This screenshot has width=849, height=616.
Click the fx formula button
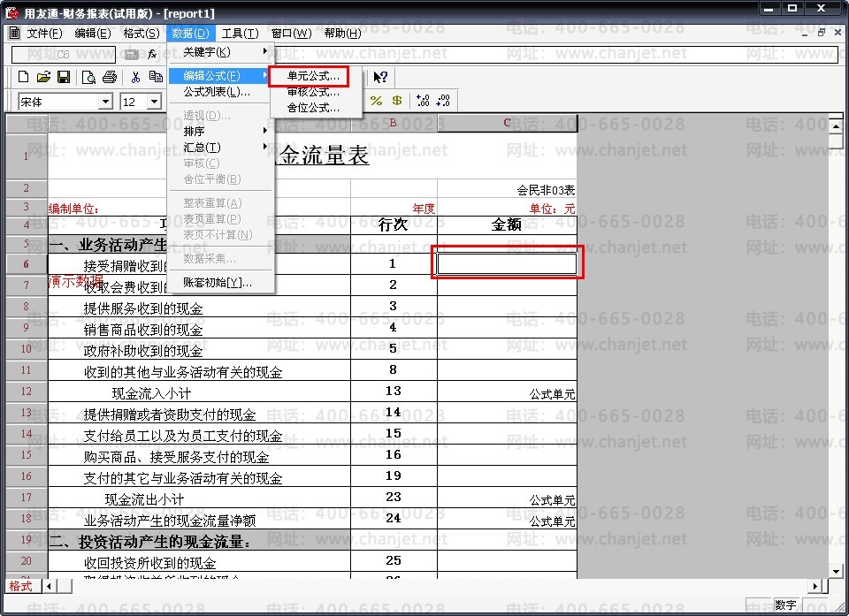coord(152,54)
